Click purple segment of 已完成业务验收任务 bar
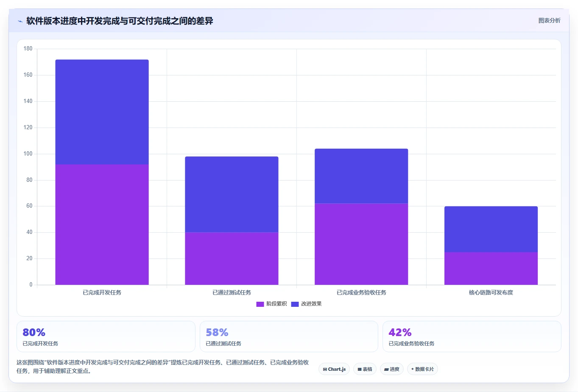This screenshot has width=578, height=392. (x=361, y=244)
